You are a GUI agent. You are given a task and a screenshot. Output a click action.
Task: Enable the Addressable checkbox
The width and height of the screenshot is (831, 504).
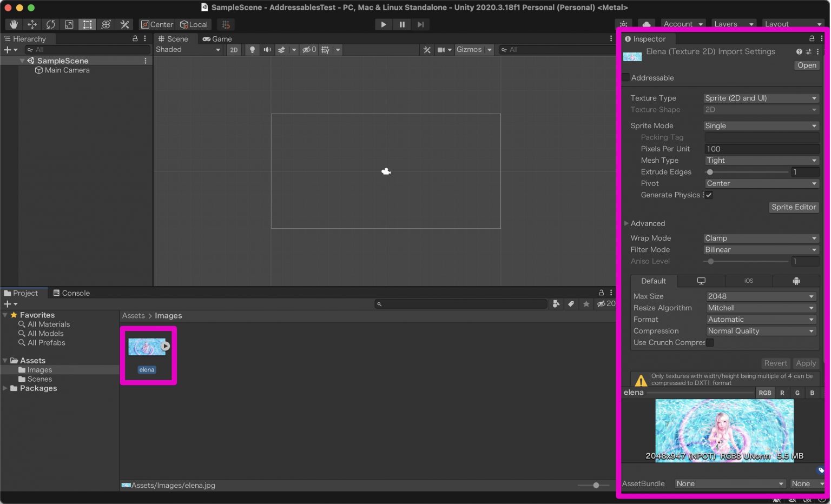[x=625, y=77]
